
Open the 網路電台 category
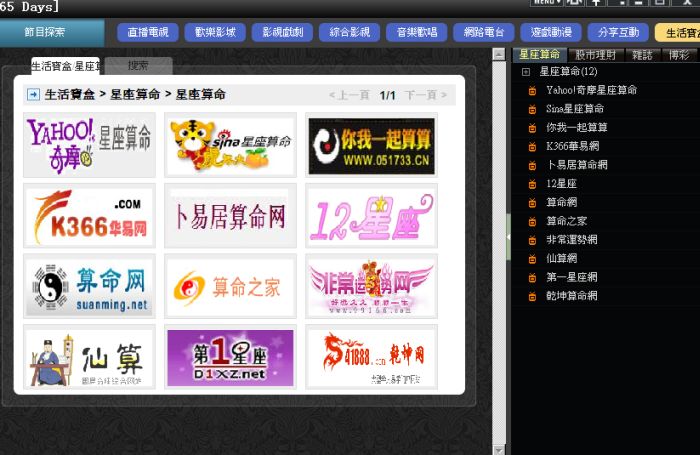coord(484,32)
